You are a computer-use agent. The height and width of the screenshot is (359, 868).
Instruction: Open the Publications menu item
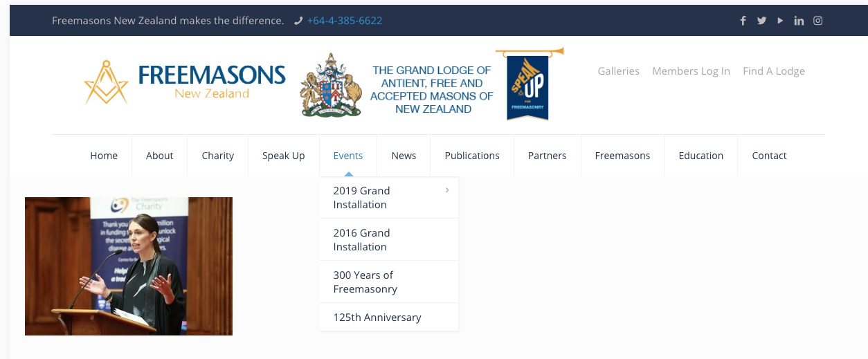point(472,156)
